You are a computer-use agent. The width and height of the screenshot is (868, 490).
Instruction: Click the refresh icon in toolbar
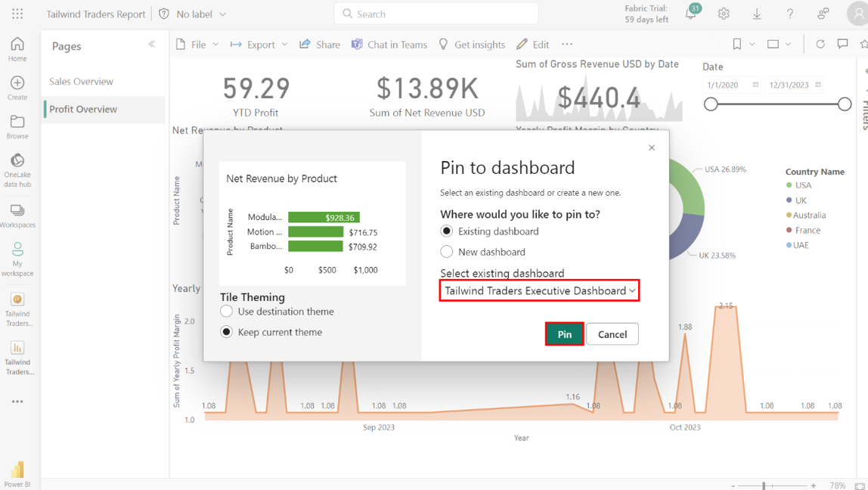820,45
